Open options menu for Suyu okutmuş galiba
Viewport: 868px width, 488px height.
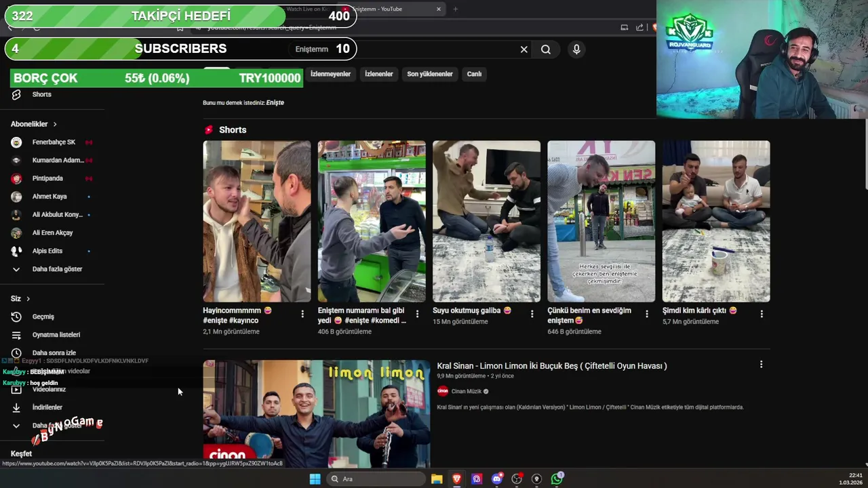(x=532, y=314)
